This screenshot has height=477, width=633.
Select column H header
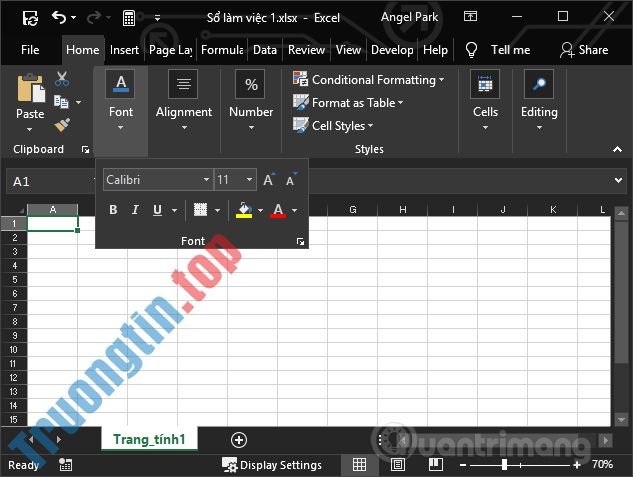(x=402, y=209)
